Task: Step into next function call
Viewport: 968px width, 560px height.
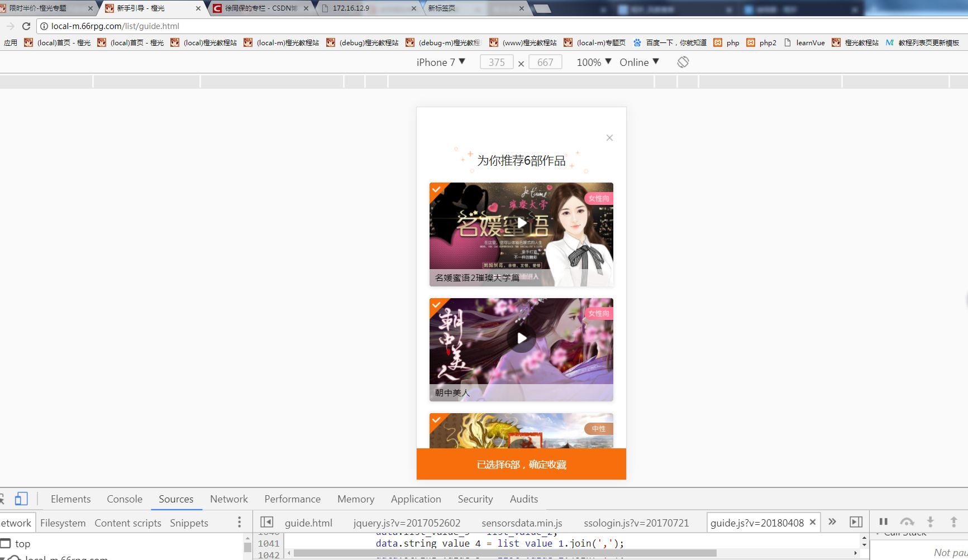Action: [931, 522]
